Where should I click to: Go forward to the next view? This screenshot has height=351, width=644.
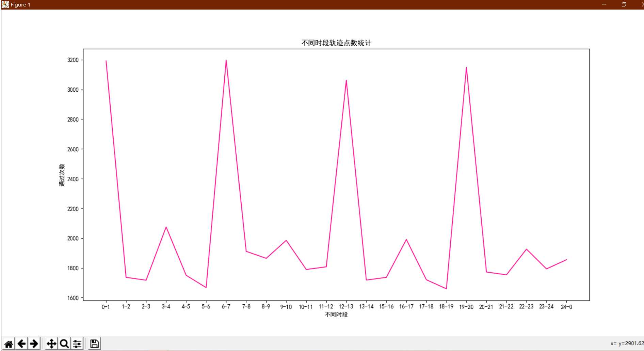[34, 344]
